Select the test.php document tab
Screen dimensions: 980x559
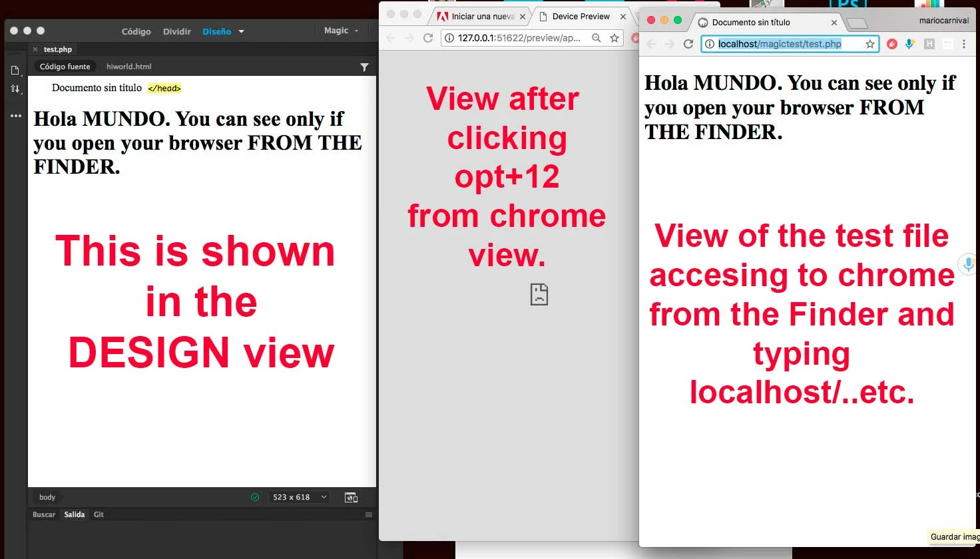tap(58, 49)
